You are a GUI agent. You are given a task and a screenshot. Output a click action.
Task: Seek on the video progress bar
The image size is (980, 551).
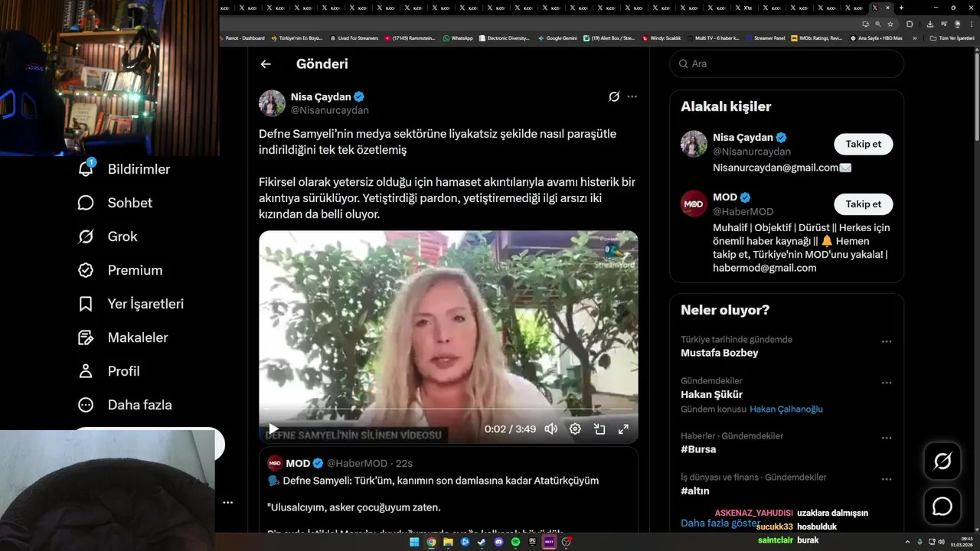click(448, 409)
